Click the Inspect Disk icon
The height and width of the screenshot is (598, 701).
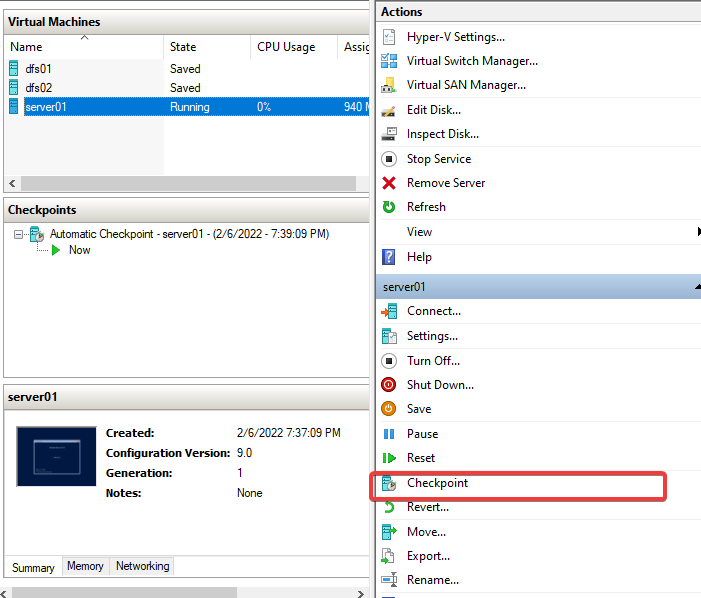[x=389, y=134]
